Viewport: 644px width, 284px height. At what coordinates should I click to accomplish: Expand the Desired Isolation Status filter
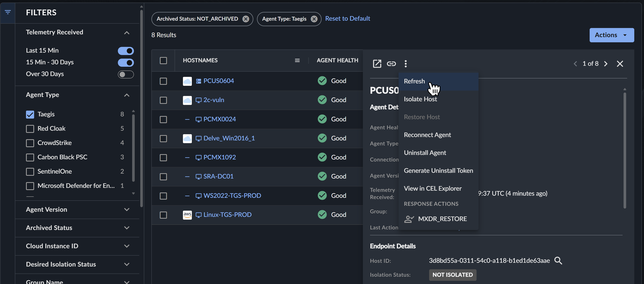point(127,264)
